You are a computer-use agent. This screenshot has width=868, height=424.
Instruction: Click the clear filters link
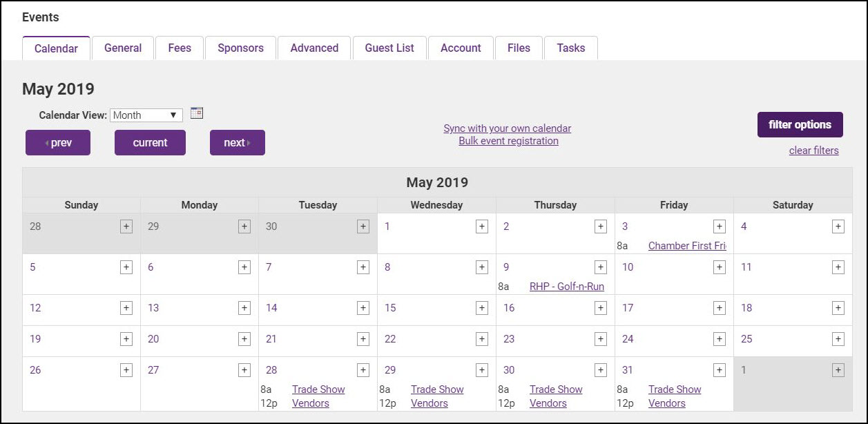click(813, 151)
